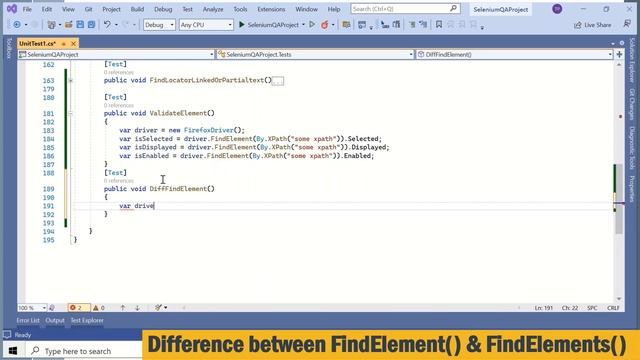Open the 100 % zoom level dropdown
The width and height of the screenshot is (640, 360).
pyautogui.click(x=32, y=308)
